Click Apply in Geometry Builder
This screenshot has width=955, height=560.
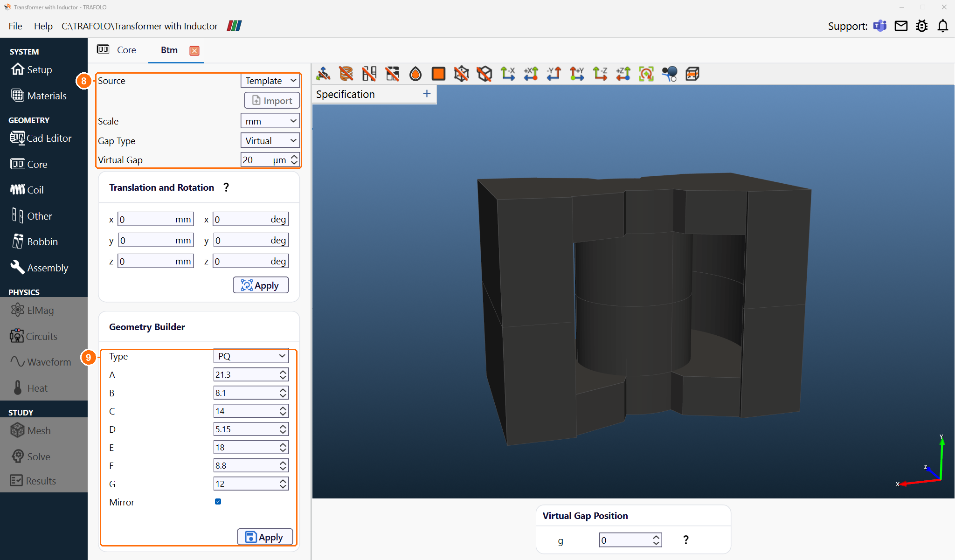pyautogui.click(x=265, y=537)
